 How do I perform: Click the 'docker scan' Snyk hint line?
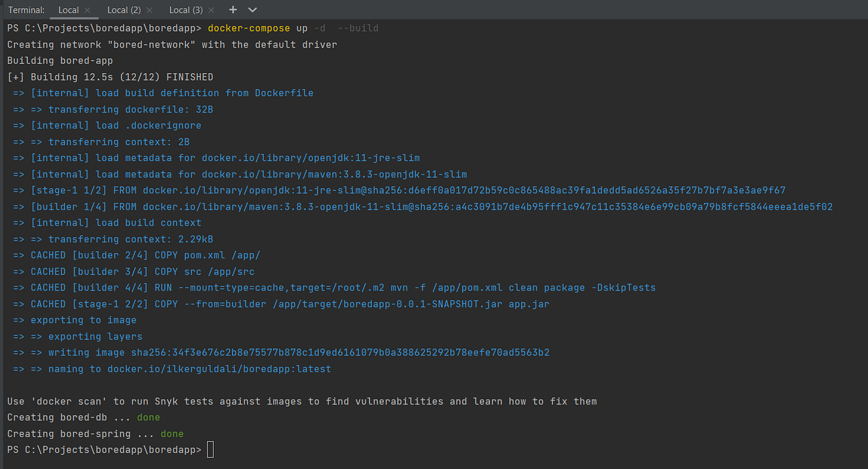click(x=302, y=401)
